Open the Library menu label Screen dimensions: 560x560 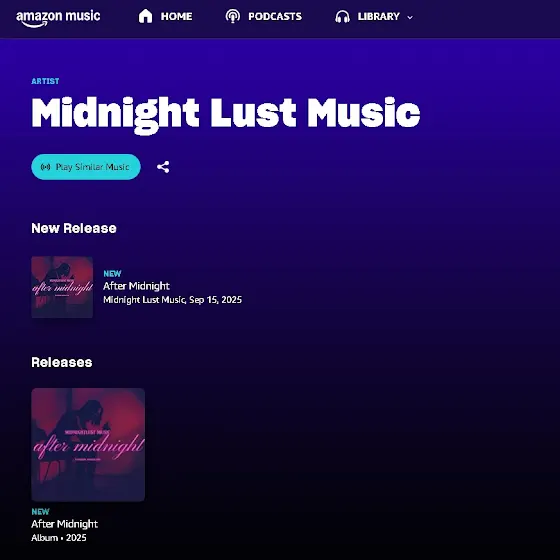379,16
